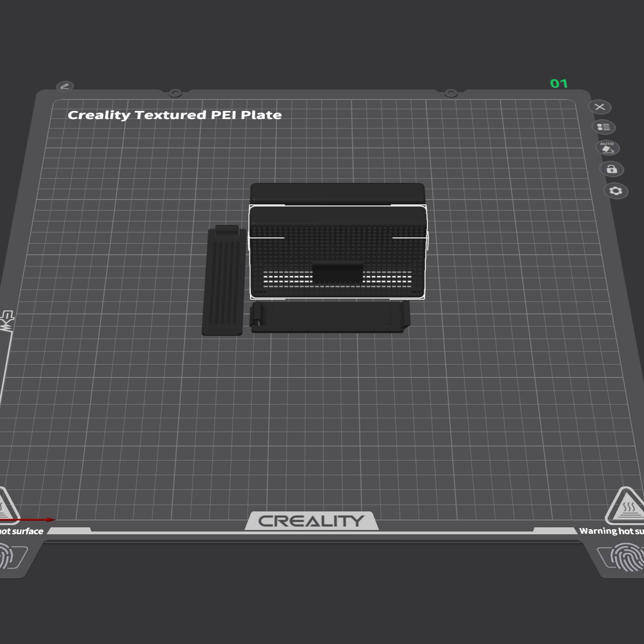The width and height of the screenshot is (644, 644).
Task: Open the plate settings gear icon
Action: pos(616,192)
